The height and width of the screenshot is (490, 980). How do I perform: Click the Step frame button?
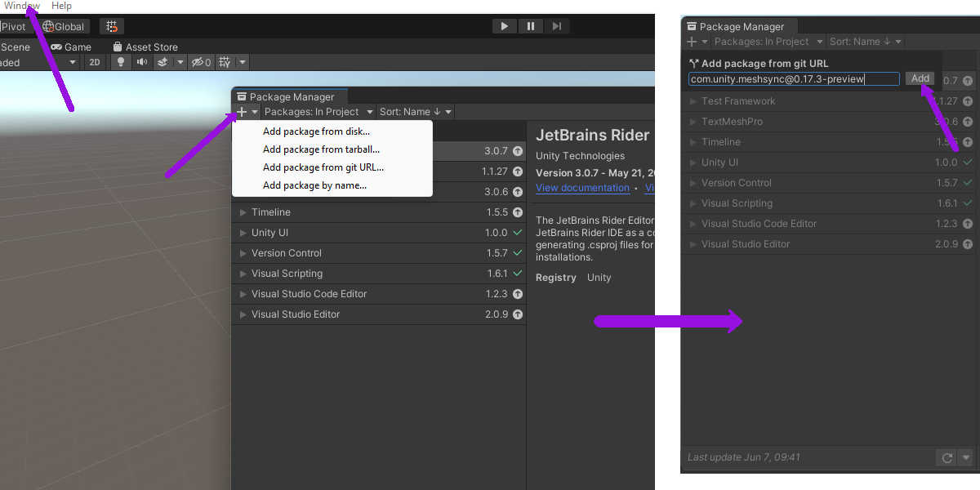click(557, 26)
